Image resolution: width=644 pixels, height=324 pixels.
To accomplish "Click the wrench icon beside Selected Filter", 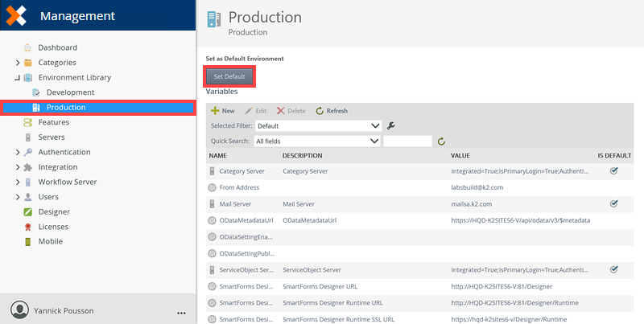I will click(x=391, y=126).
